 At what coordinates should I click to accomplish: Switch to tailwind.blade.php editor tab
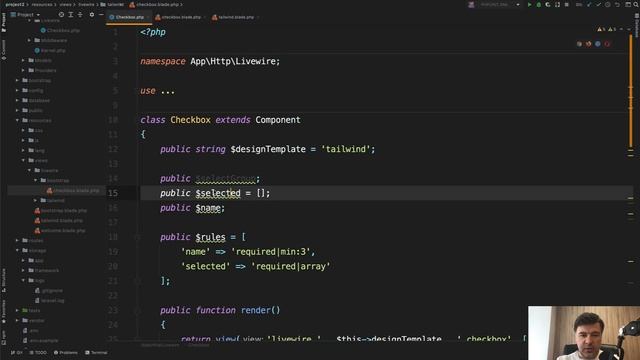(235, 17)
